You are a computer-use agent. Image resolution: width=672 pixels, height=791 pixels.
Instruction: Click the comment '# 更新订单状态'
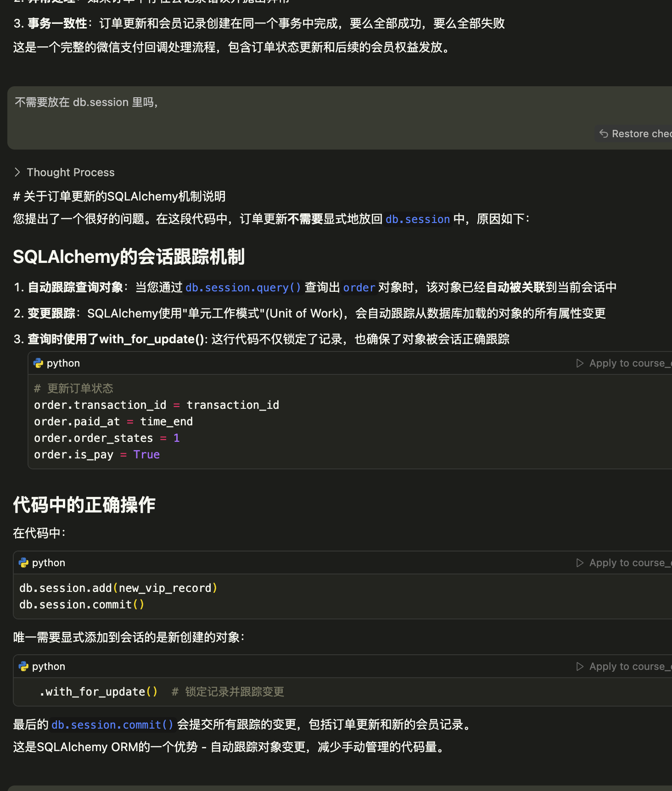coord(73,389)
